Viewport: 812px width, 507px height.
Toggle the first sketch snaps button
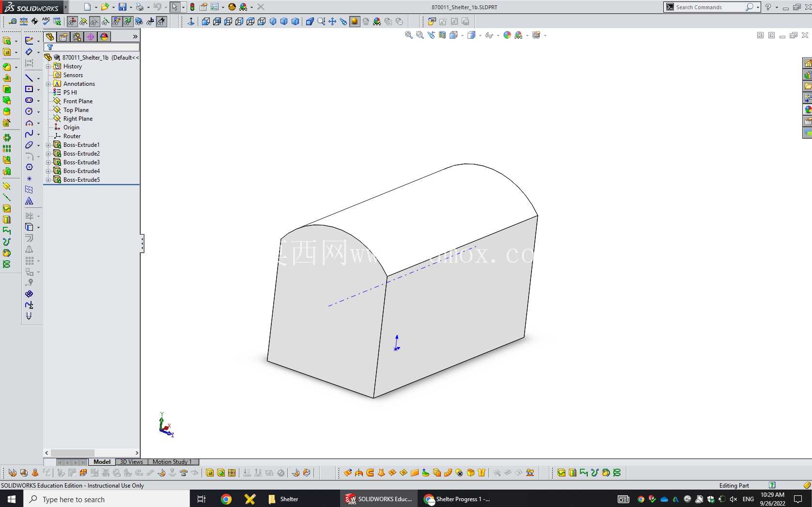pos(72,21)
